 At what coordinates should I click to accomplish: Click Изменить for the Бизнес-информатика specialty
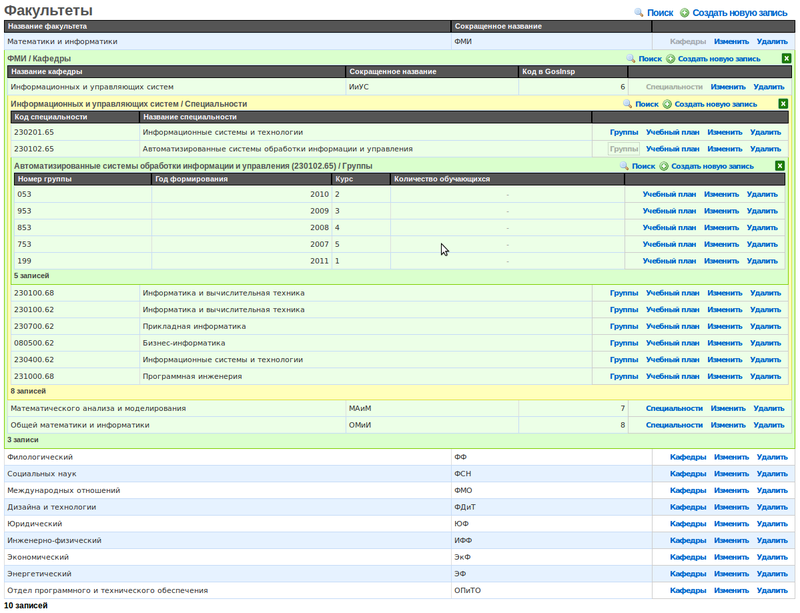tap(724, 342)
